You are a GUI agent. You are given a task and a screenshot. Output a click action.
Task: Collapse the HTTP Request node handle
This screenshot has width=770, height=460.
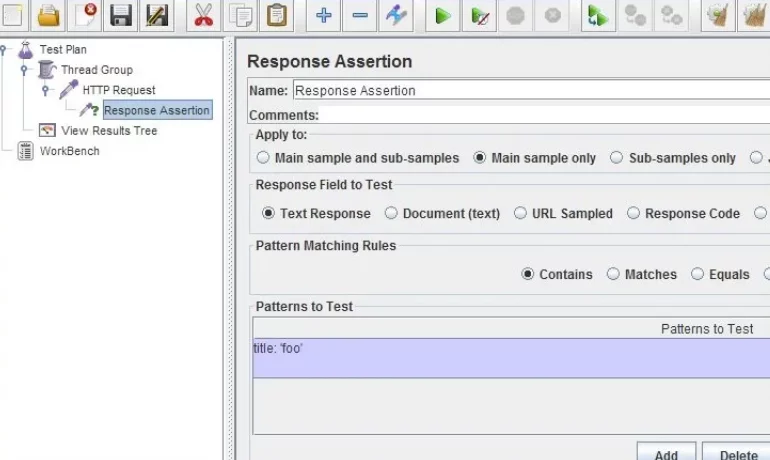tap(46, 90)
